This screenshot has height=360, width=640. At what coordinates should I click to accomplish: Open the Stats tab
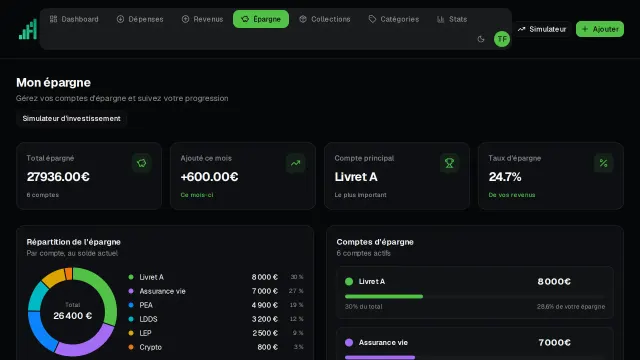[x=452, y=19]
